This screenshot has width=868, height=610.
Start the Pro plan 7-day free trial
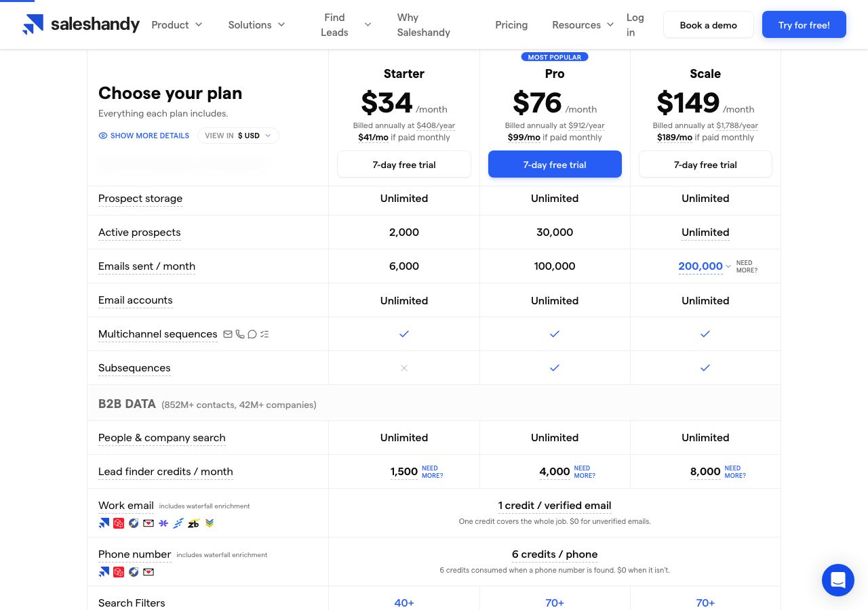pos(555,165)
